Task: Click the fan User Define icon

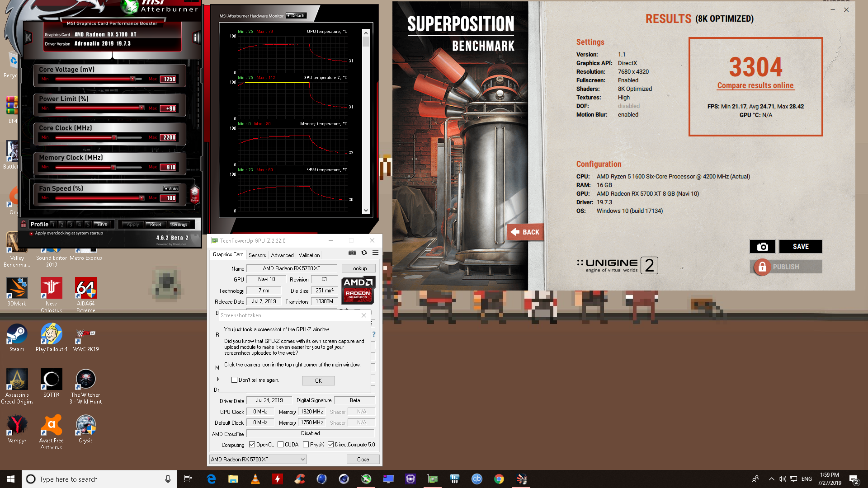Action: point(195,195)
